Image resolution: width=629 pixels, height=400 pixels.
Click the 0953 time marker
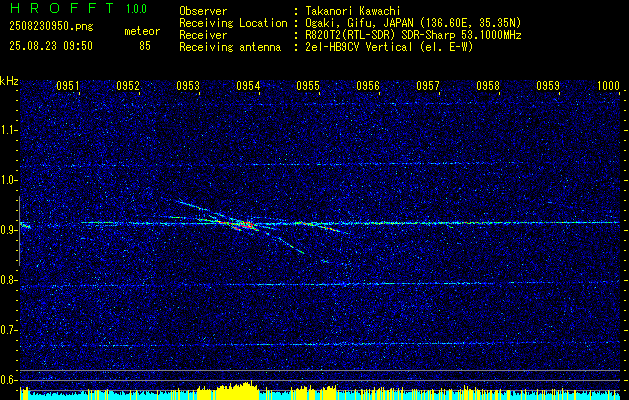(x=188, y=85)
